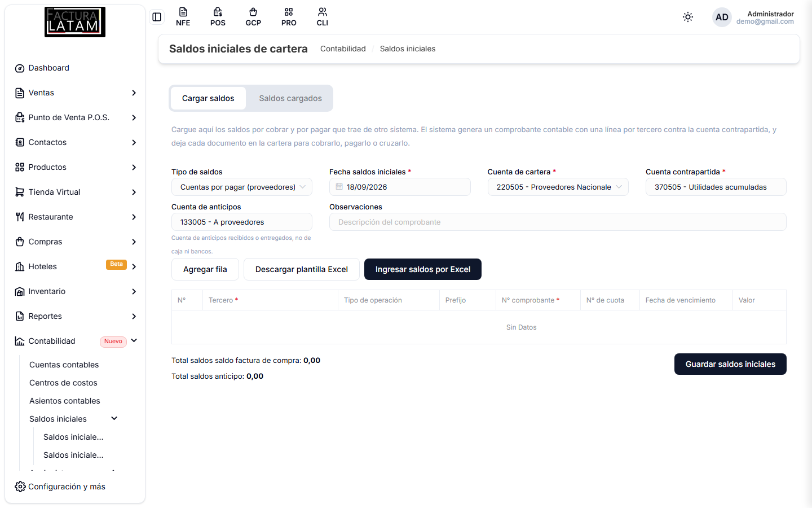Collapse the Saldos iniciales submenu
This screenshot has width=812, height=508.
point(114,418)
